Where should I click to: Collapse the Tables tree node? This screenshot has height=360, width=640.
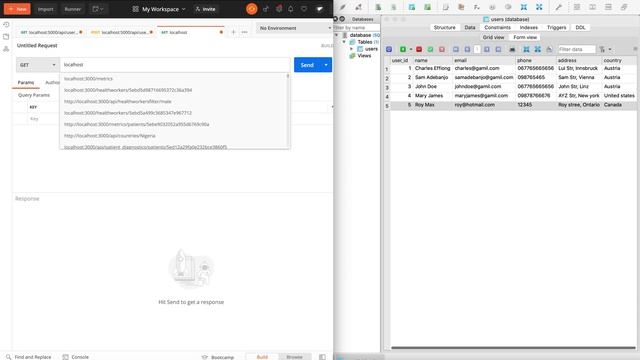point(344,42)
